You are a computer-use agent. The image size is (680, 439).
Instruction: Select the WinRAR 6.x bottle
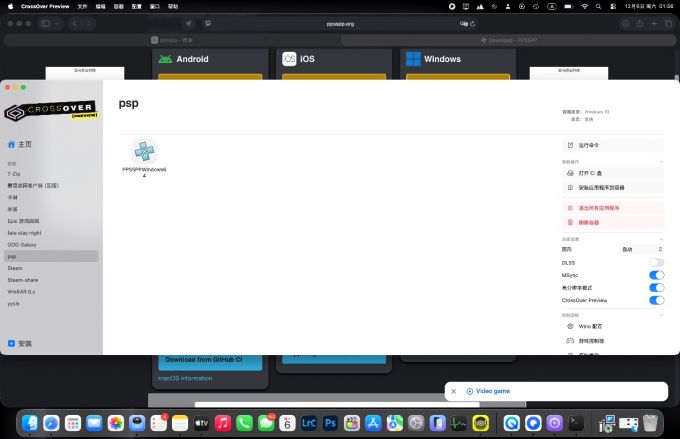51,292
